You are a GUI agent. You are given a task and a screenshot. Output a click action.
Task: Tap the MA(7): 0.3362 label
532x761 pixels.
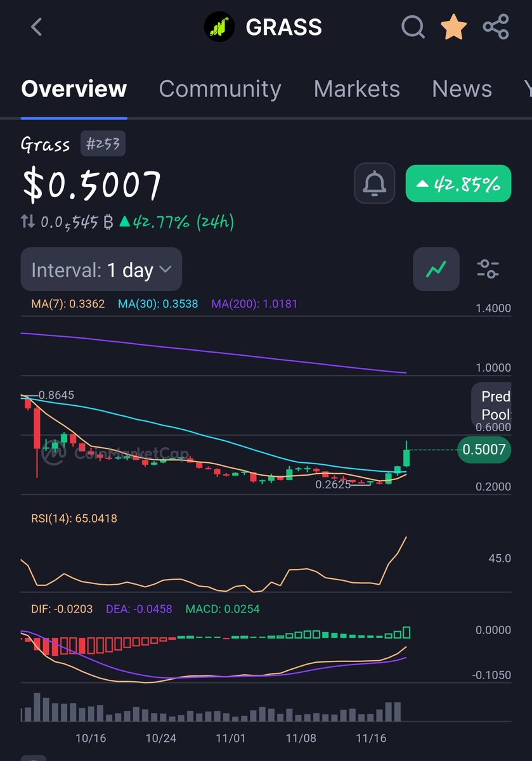click(68, 304)
